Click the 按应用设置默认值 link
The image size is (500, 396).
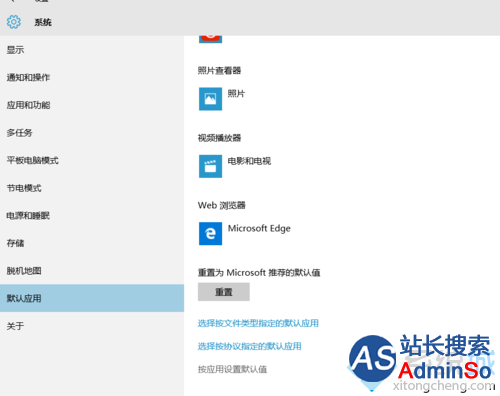pos(232,369)
